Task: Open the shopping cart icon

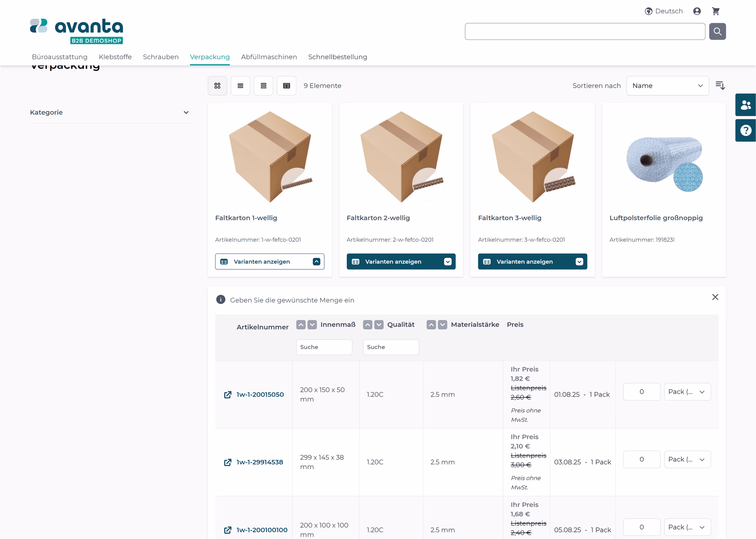Action: 716,11
